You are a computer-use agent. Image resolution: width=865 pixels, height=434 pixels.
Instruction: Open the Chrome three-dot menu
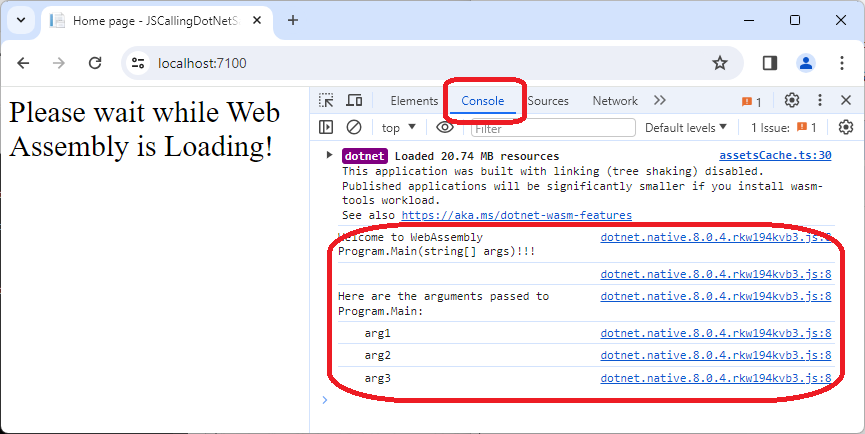[842, 63]
